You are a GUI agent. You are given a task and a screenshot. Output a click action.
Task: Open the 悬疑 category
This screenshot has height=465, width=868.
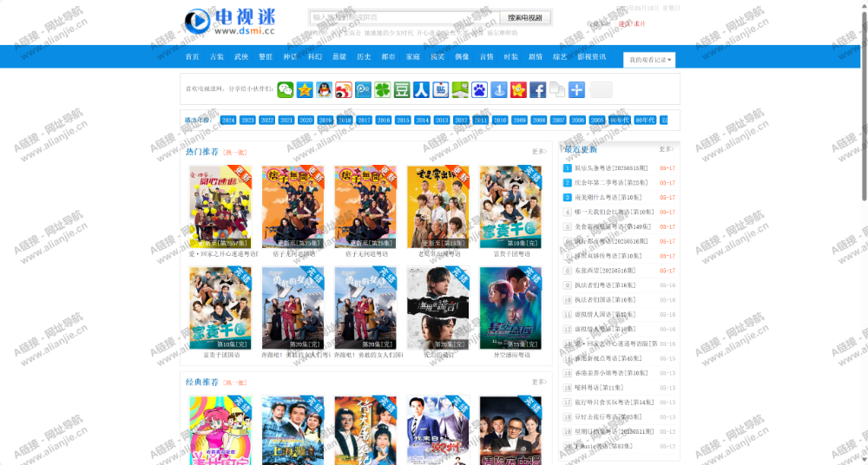tap(339, 56)
